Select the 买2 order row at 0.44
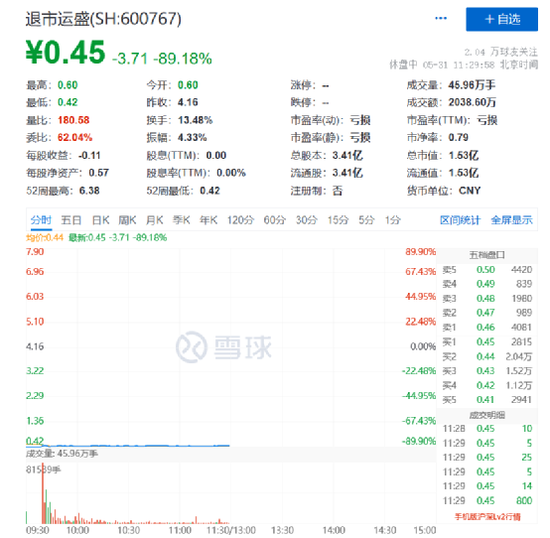550x538 pixels. point(487,356)
